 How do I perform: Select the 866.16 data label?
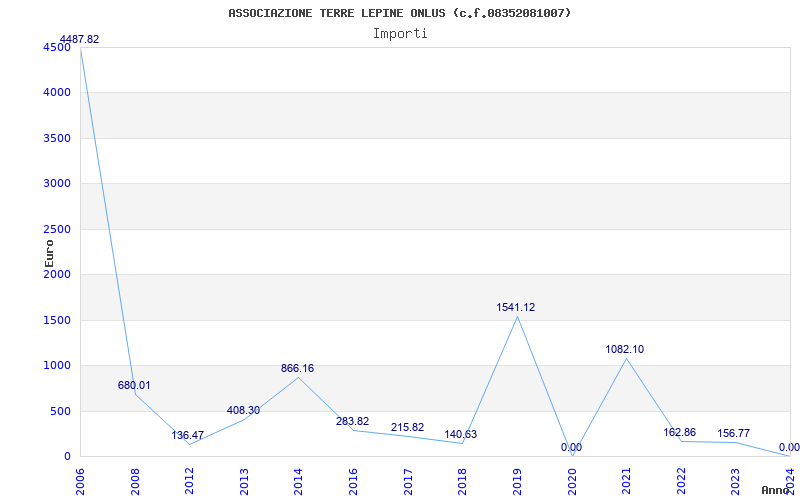coord(297,368)
